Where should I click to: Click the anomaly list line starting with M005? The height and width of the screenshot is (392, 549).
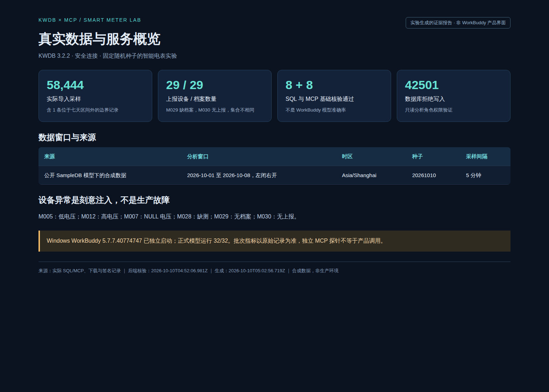coord(169,217)
